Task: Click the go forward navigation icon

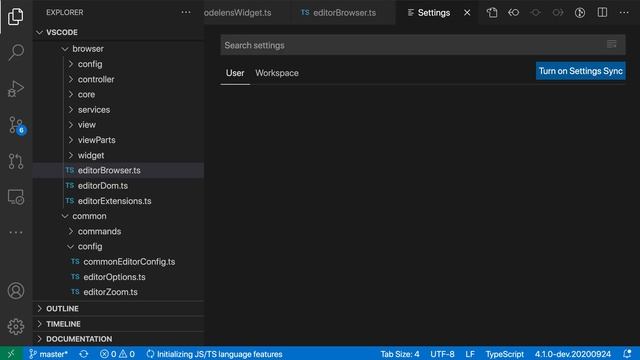Action: point(558,13)
